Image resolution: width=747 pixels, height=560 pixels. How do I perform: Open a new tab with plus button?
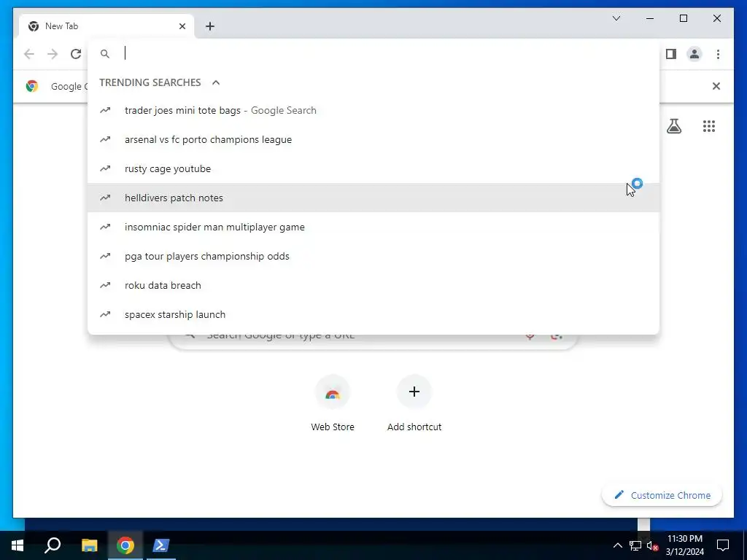pyautogui.click(x=210, y=26)
